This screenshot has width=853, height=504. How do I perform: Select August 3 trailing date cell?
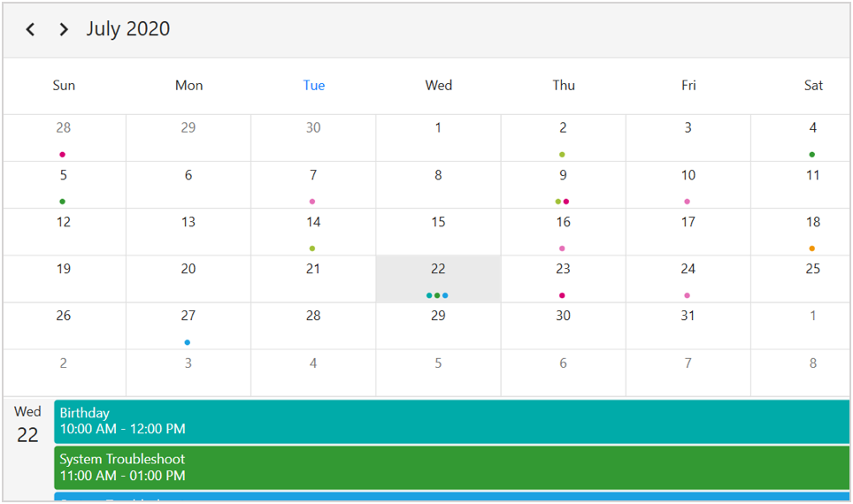tap(188, 372)
